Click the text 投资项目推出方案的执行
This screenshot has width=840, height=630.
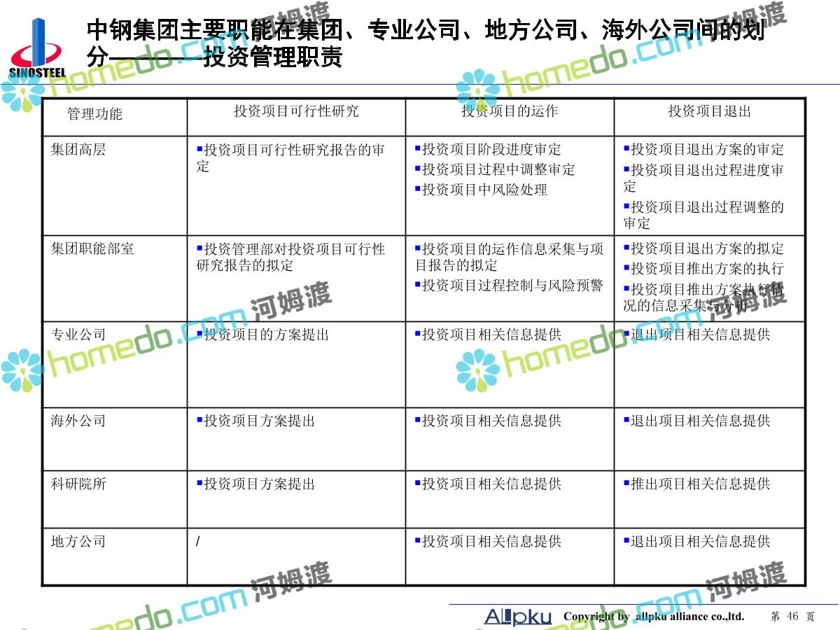(x=707, y=269)
